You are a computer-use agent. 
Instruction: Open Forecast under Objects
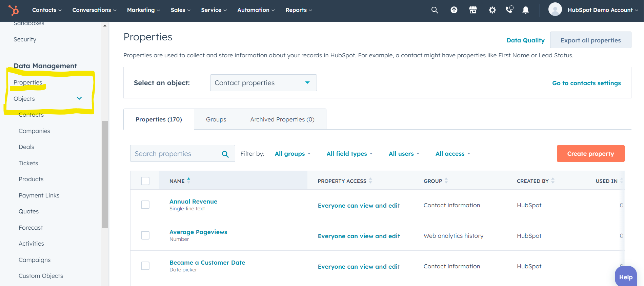[x=31, y=228]
